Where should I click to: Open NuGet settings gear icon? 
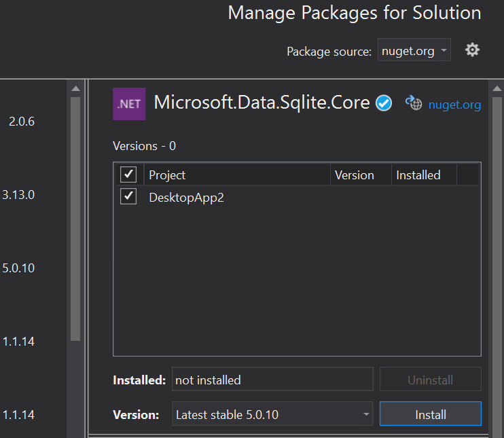click(472, 50)
